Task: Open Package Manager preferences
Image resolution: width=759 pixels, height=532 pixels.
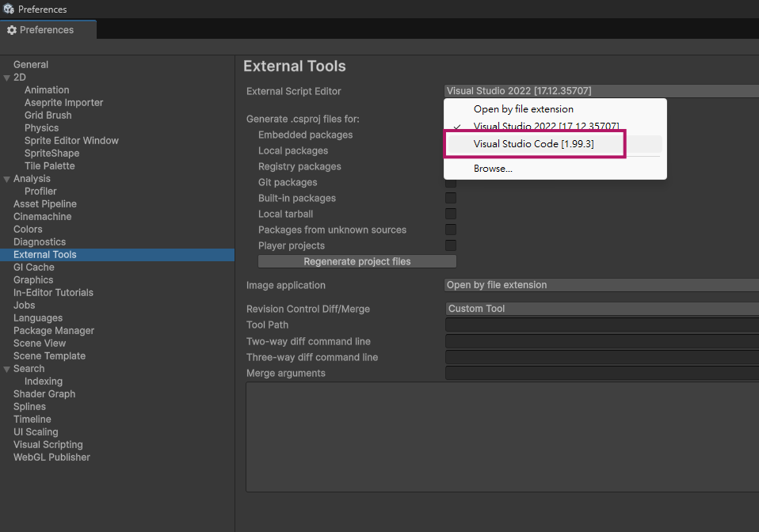Action: 54,331
